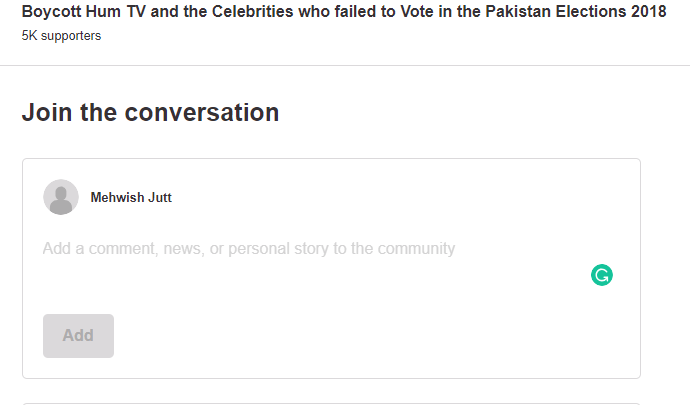Screen dimensions: 690x405
Task: Select the grayed-out Add button
Action: (78, 336)
